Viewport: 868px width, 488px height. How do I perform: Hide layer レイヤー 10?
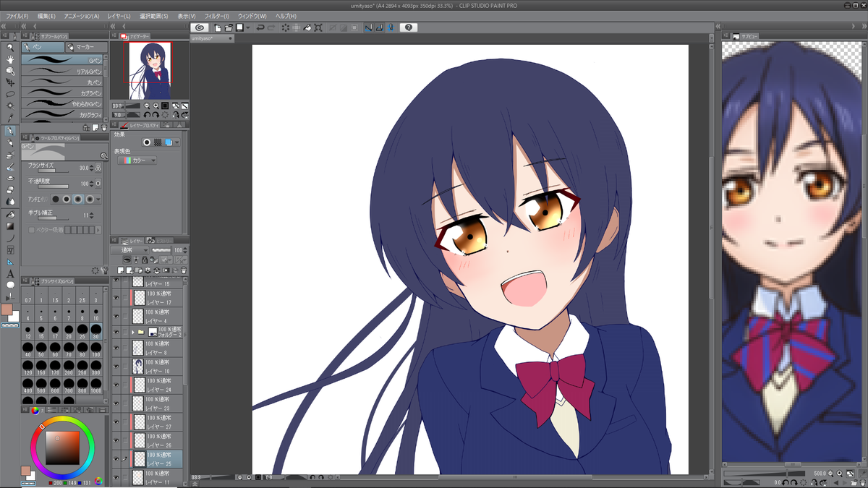click(116, 367)
